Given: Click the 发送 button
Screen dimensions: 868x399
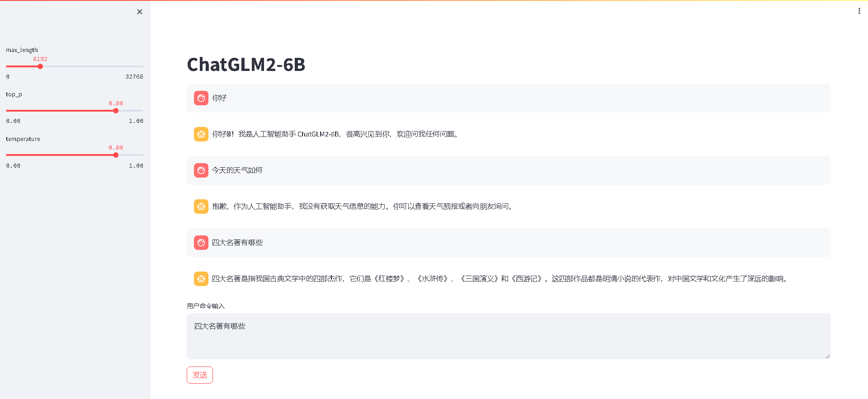Looking at the screenshot, I should point(200,375).
